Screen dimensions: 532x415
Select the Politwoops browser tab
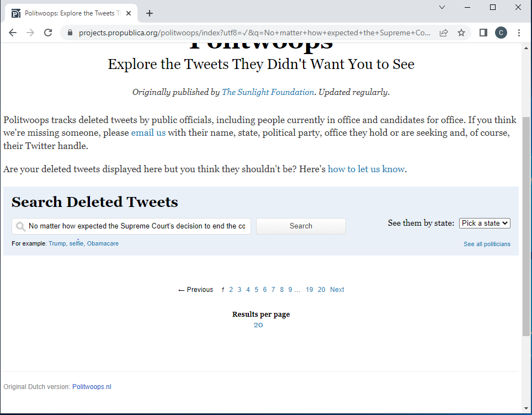(71, 13)
